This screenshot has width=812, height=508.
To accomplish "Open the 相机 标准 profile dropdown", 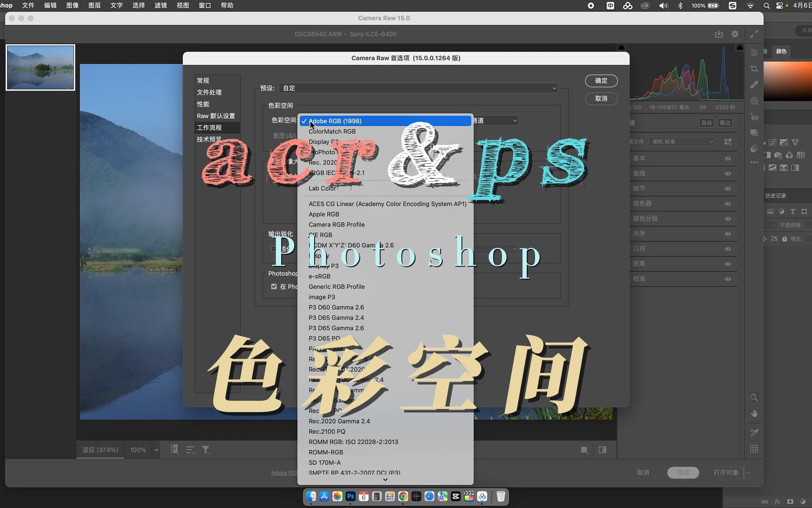I will click(x=682, y=142).
